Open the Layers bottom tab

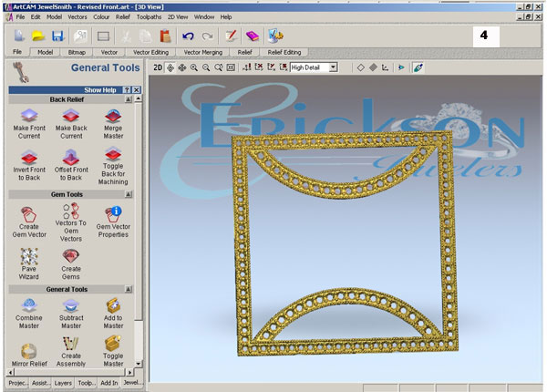tap(63, 383)
